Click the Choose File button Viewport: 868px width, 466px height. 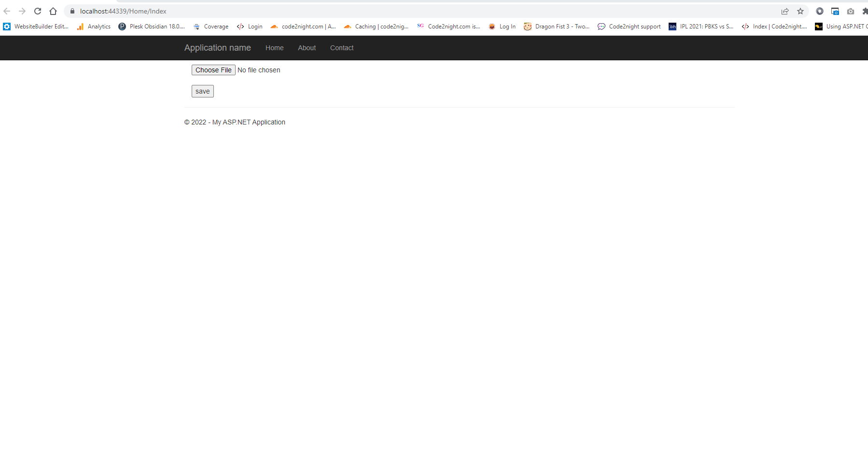click(213, 70)
